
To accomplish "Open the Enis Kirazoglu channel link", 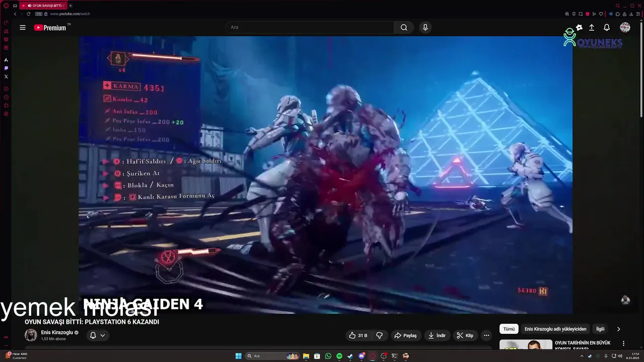I will [x=57, y=333].
